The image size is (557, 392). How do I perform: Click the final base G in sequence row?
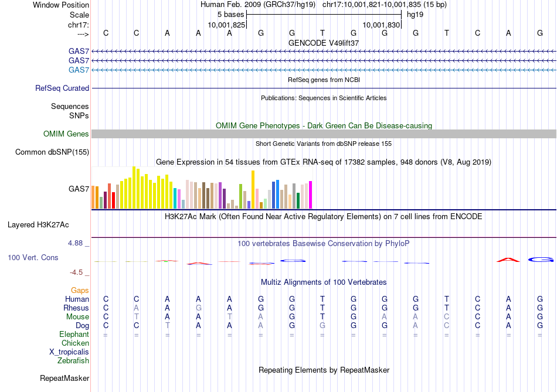click(x=540, y=33)
